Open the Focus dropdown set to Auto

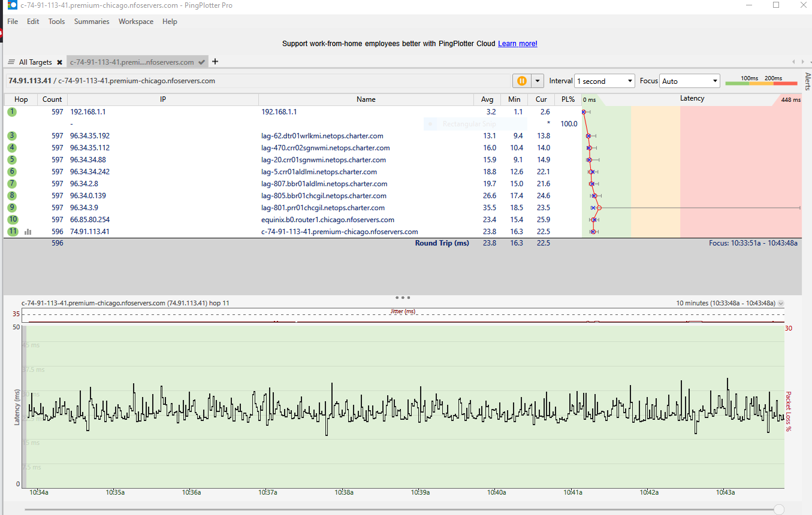pyautogui.click(x=689, y=81)
